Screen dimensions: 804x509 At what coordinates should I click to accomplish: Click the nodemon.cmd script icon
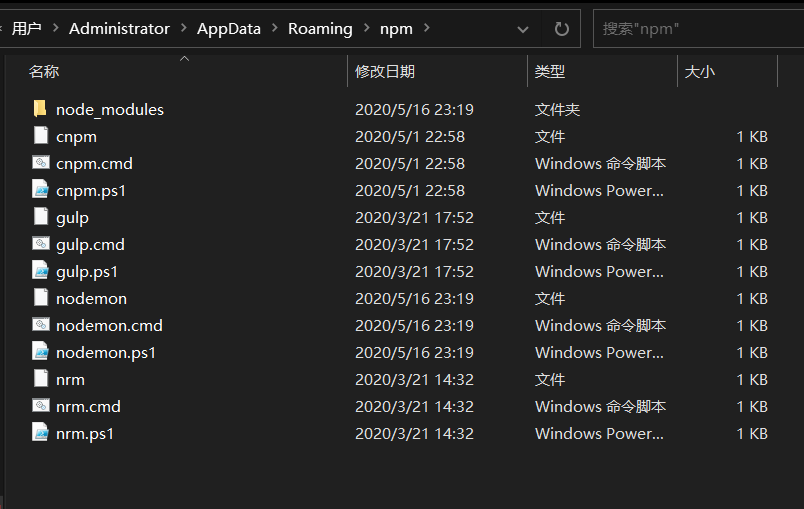tap(41, 325)
